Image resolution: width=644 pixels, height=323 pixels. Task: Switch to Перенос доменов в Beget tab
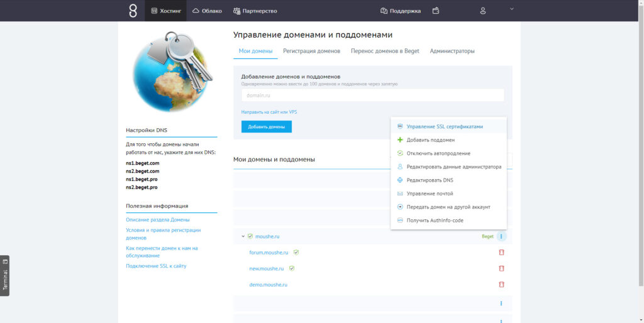click(x=385, y=52)
